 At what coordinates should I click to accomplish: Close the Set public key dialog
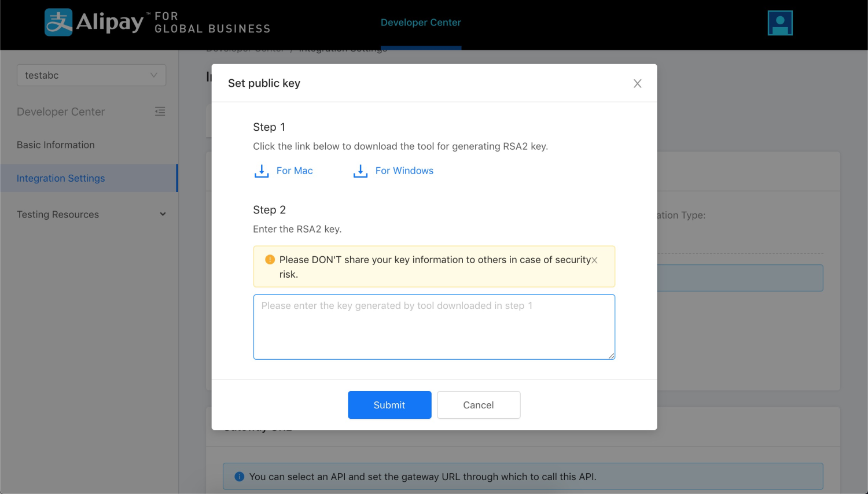coord(638,83)
